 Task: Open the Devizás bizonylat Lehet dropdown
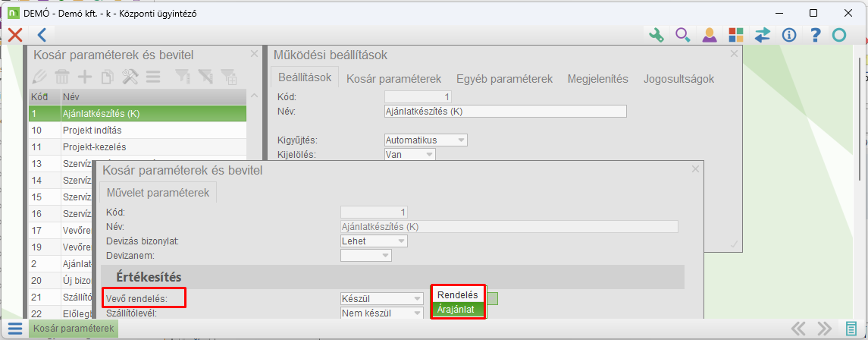[374, 241]
